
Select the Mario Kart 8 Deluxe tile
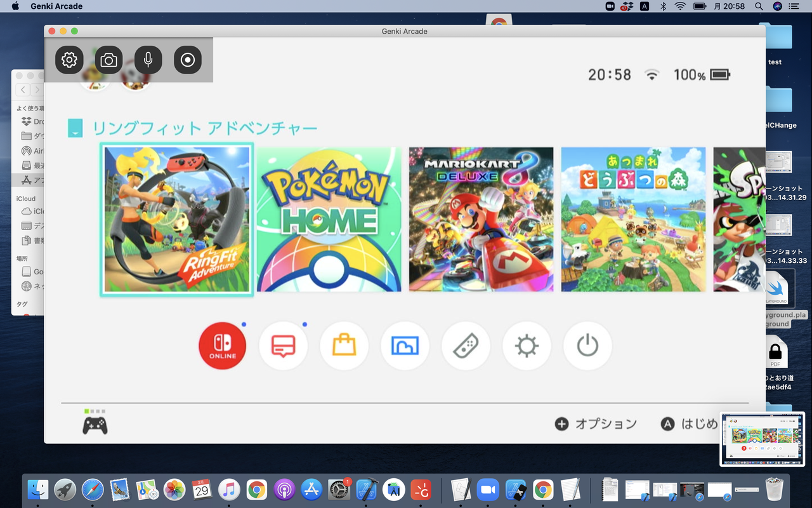[481, 220]
